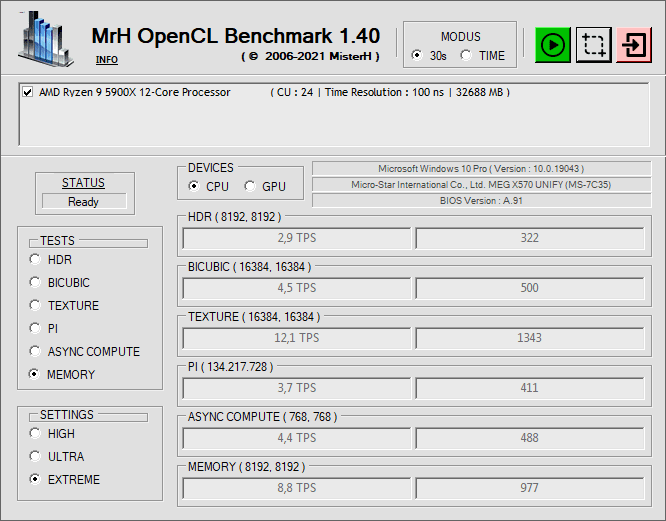The image size is (666, 521).
Task: Click the Ready status field
Action: click(x=84, y=201)
